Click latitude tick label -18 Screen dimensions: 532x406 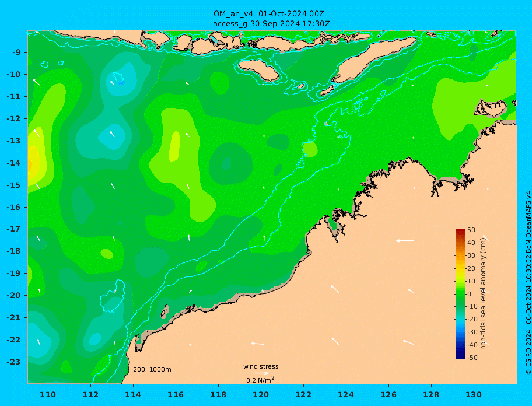click(x=13, y=251)
